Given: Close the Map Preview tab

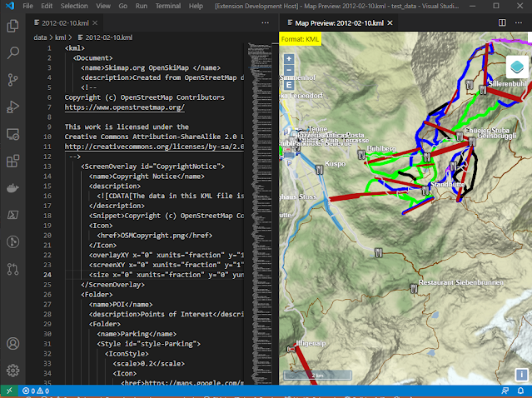Looking at the screenshot, I should pyautogui.click(x=390, y=22).
